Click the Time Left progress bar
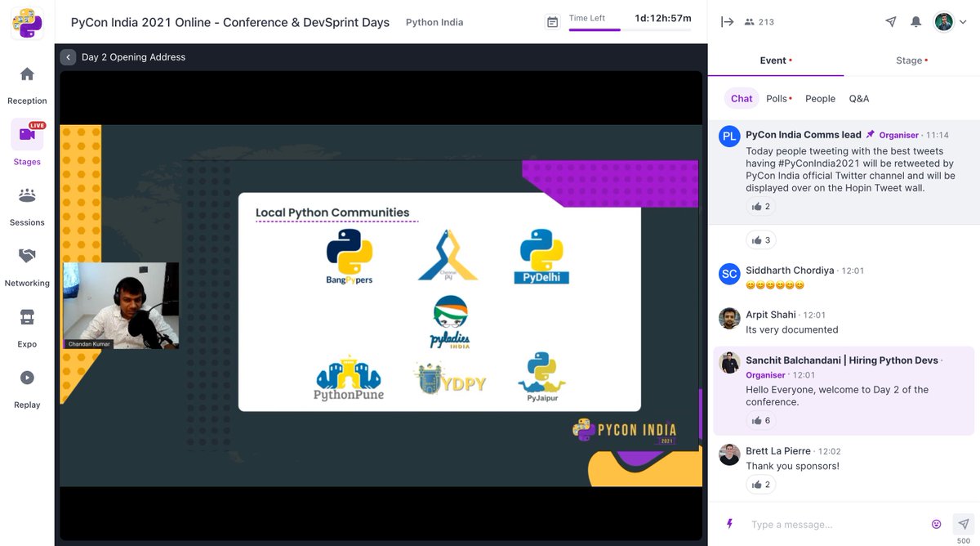Image resolution: width=980 pixels, height=546 pixels. 630,30
